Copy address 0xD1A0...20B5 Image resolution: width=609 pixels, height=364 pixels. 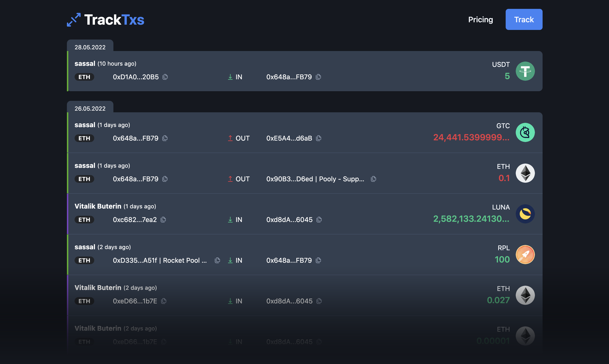click(x=165, y=77)
